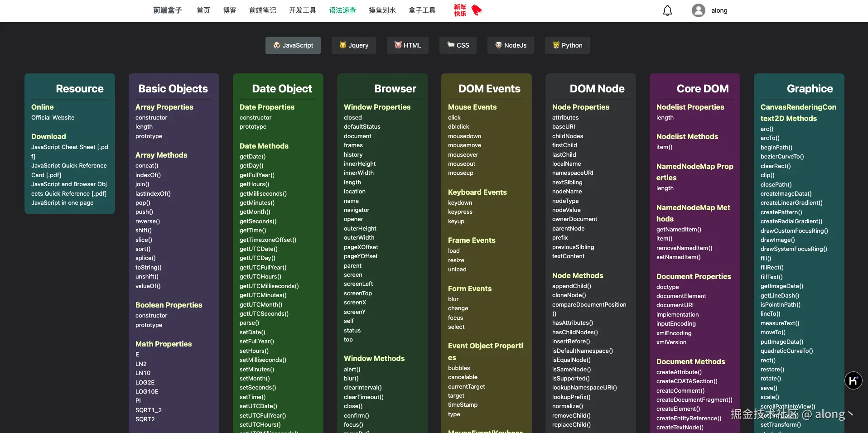Image resolution: width=868 pixels, height=433 pixels.
Task: Click keypress under Keyboard Events
Action: pos(460,212)
